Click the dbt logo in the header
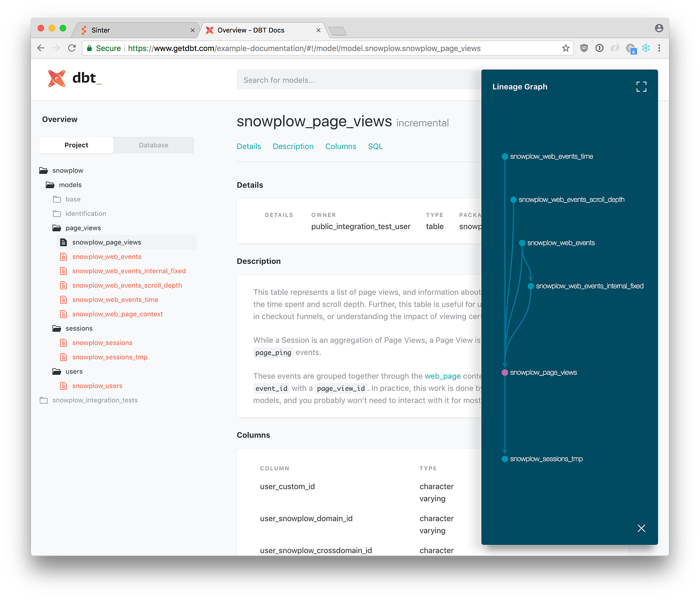 [x=74, y=78]
